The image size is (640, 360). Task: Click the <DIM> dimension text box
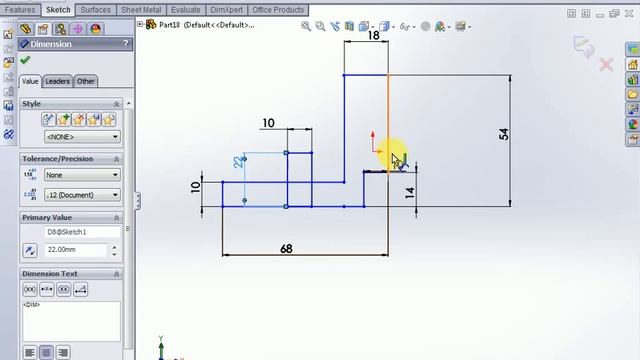tap(71, 321)
